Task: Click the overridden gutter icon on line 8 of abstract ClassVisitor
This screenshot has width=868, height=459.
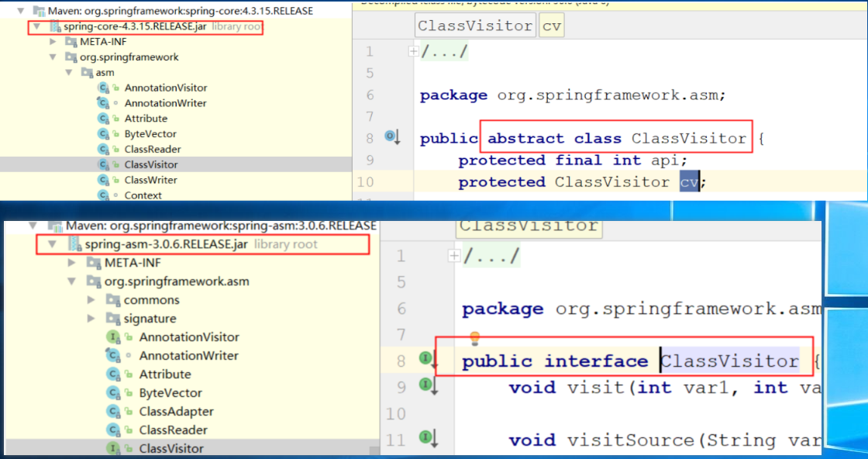Action: (x=392, y=136)
